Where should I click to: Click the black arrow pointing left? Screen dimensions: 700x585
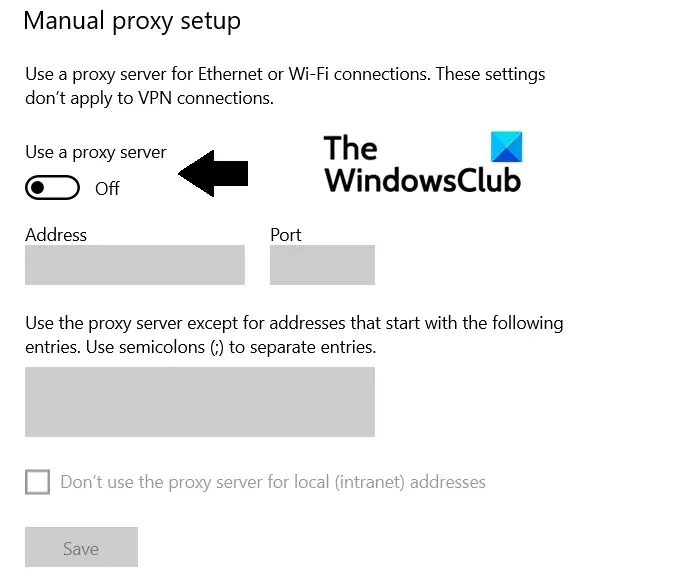[213, 174]
